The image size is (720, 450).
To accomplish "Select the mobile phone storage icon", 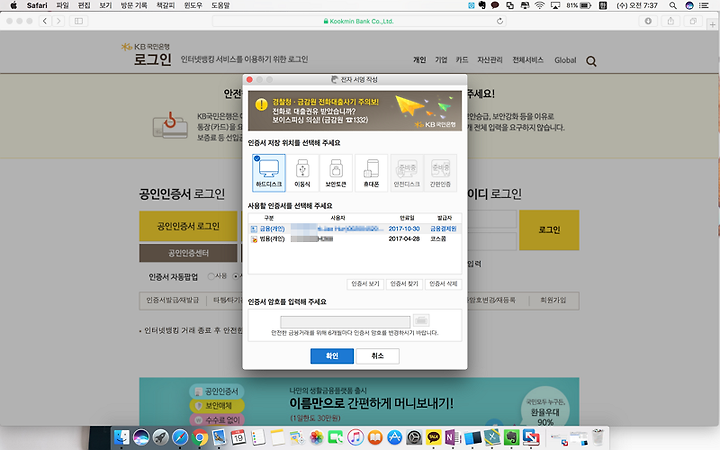I will [371, 173].
